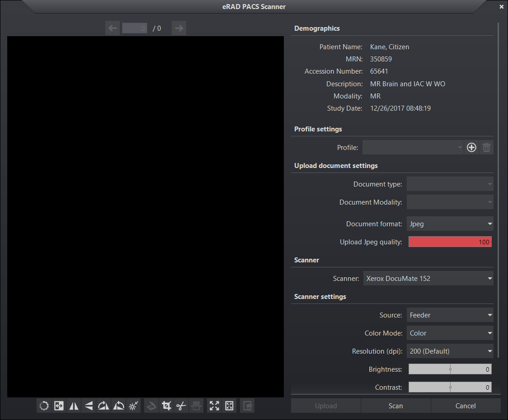Image resolution: width=508 pixels, height=420 pixels.
Task: Click the Upload Jpeg quality slider bar
Action: 450,242
